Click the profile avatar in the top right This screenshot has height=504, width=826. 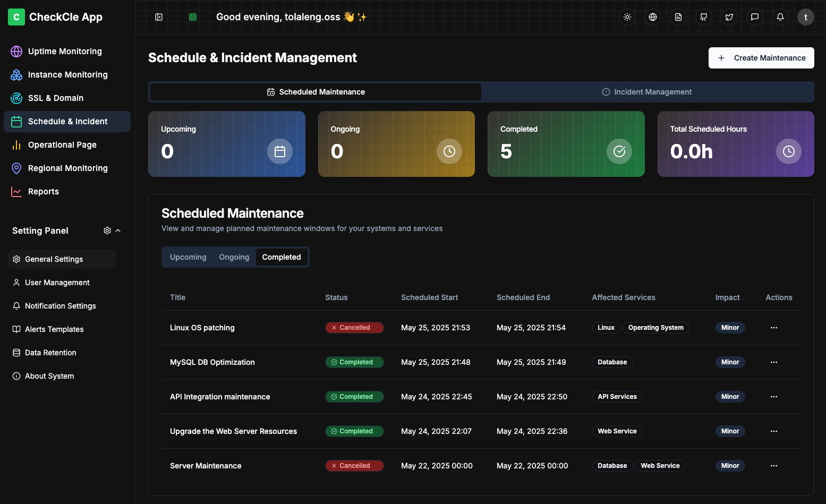pyautogui.click(x=805, y=16)
